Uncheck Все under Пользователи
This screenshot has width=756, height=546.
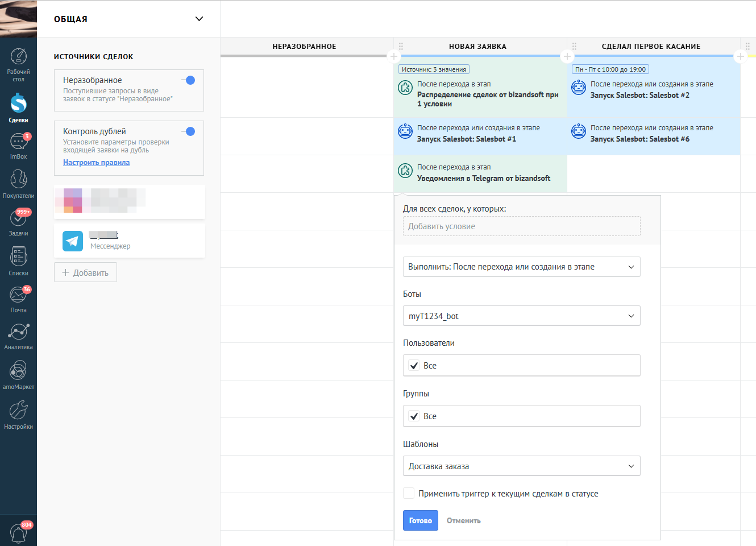pos(414,366)
